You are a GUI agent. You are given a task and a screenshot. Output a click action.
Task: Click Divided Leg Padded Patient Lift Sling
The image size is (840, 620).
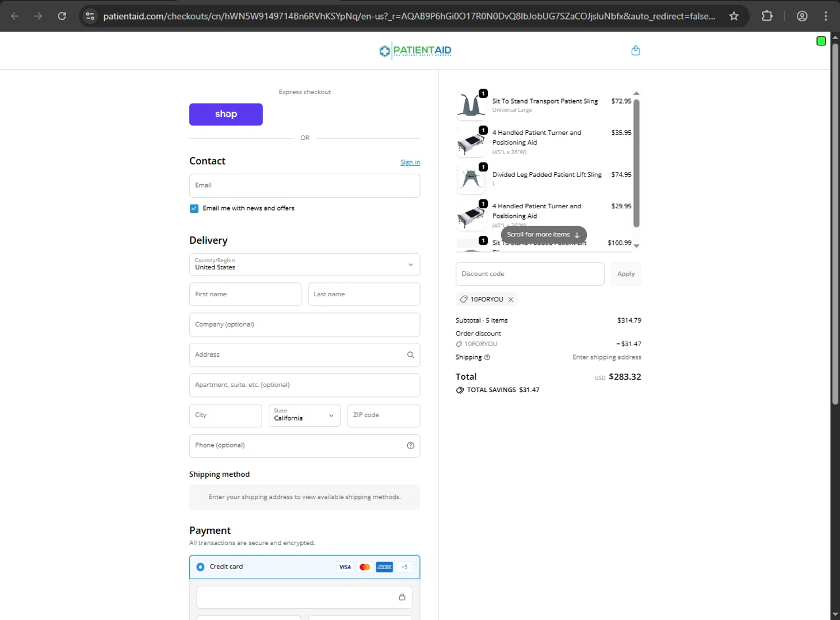point(547,175)
